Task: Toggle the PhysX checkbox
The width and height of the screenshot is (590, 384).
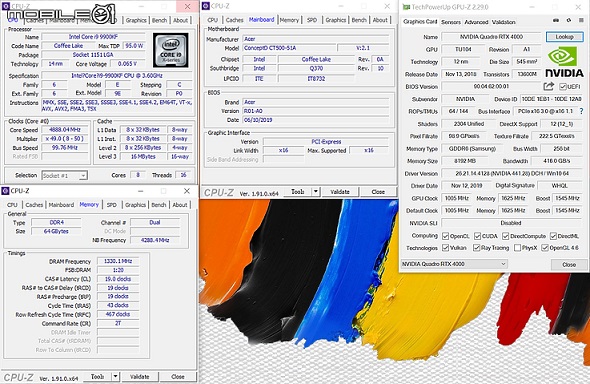Action: [x=517, y=248]
